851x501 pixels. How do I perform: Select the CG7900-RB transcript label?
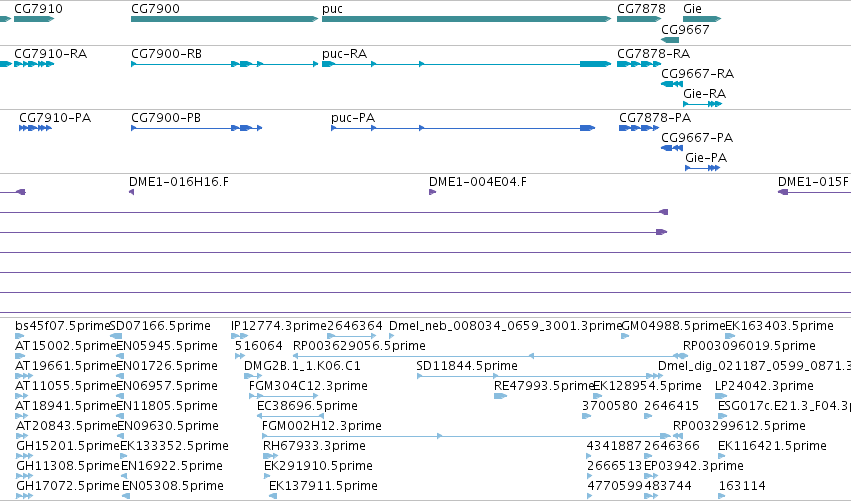point(166,54)
